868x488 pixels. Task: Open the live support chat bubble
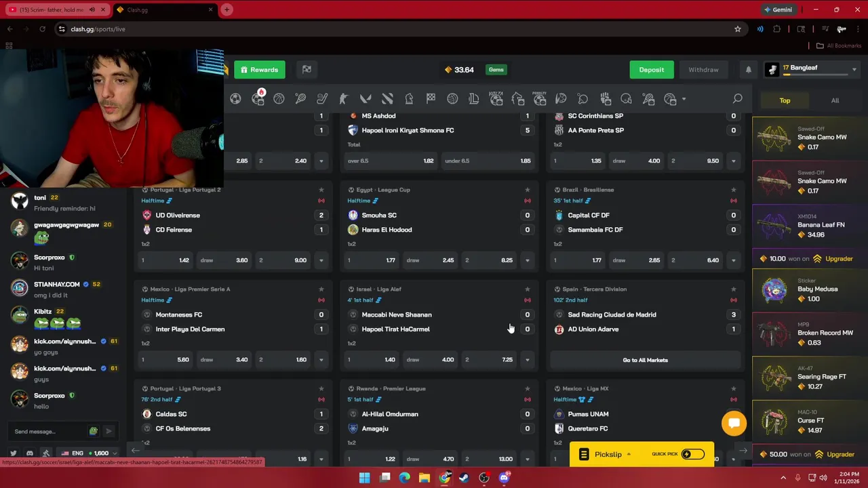click(734, 423)
